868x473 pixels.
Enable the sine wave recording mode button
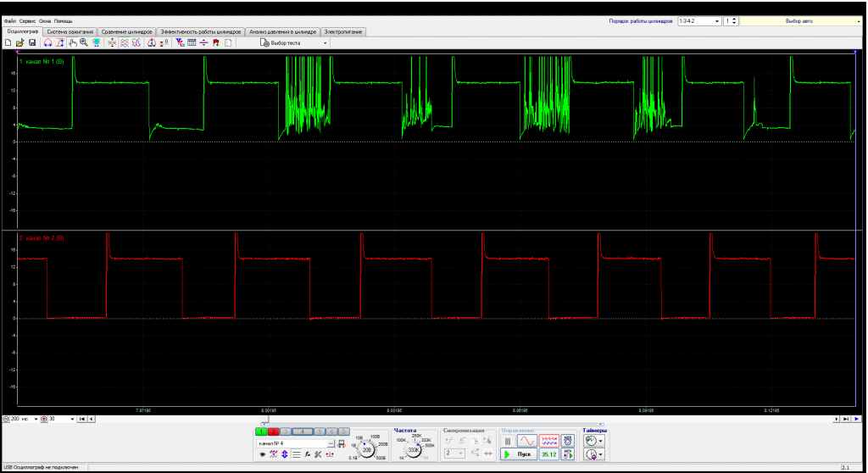pyautogui.click(x=526, y=441)
